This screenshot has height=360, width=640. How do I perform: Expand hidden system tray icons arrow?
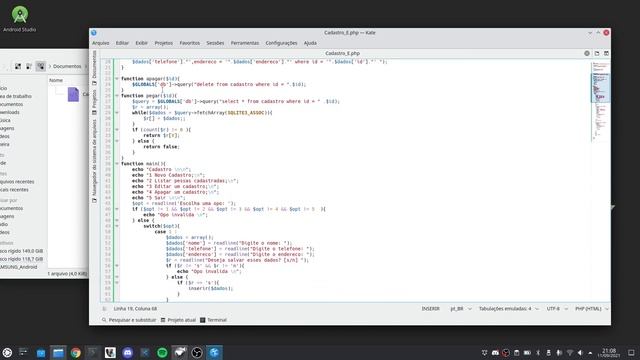coord(590,353)
